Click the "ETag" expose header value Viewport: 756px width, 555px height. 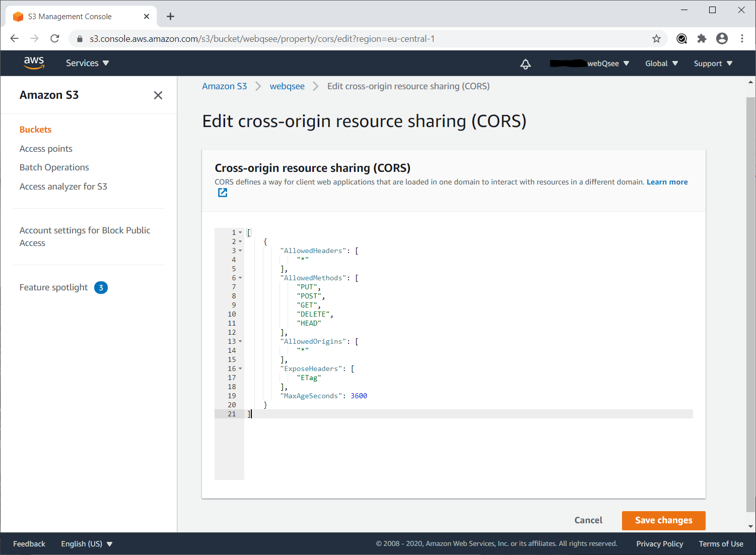click(309, 378)
